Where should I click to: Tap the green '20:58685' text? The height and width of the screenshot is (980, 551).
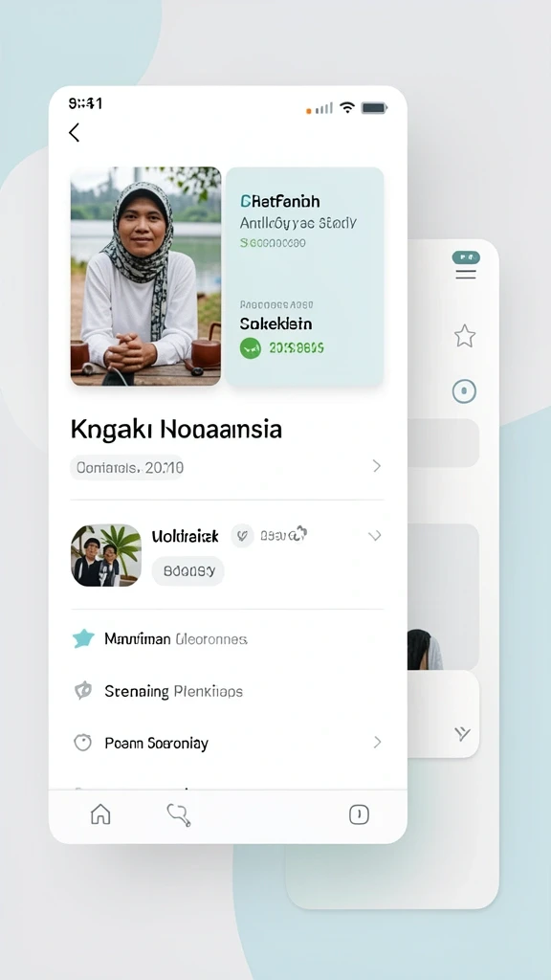297,348
